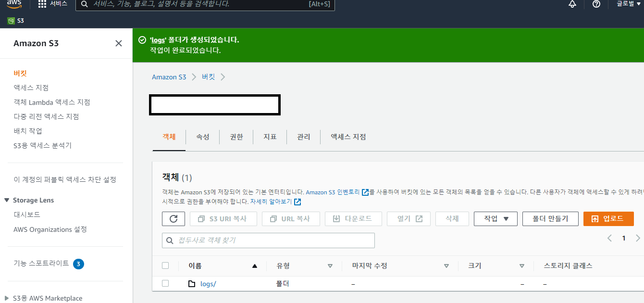The height and width of the screenshot is (303, 644).
Task: Open the 자세히 알아보기 link
Action: coord(271,202)
